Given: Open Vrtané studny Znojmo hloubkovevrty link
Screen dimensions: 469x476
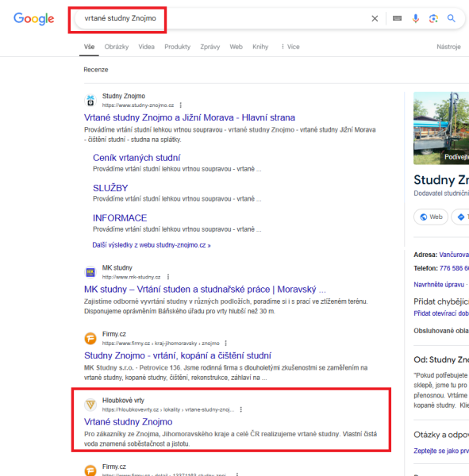Looking at the screenshot, I should pos(129,422).
